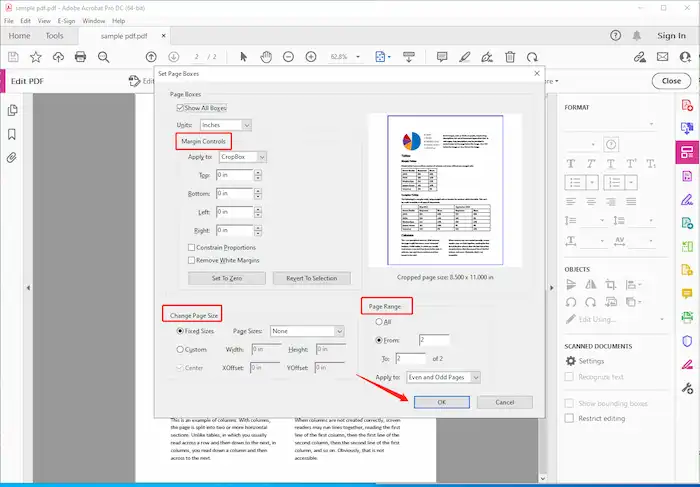Rotate page with the rotate icon
Screen dimensions: 700x487
pos(532,57)
